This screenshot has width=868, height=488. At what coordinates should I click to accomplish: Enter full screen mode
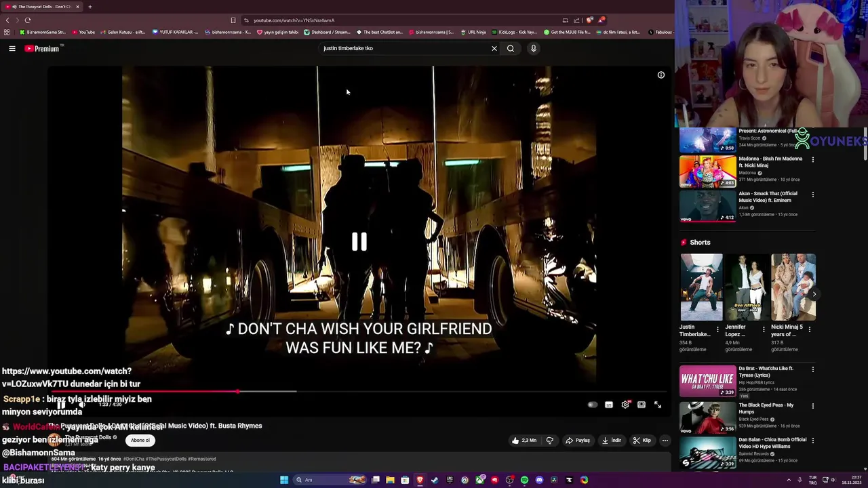click(658, 405)
